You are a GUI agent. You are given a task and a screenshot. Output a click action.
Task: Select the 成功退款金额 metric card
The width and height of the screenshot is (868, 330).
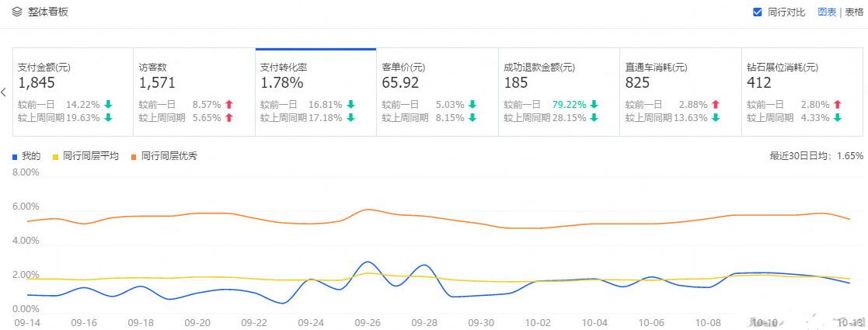558,92
